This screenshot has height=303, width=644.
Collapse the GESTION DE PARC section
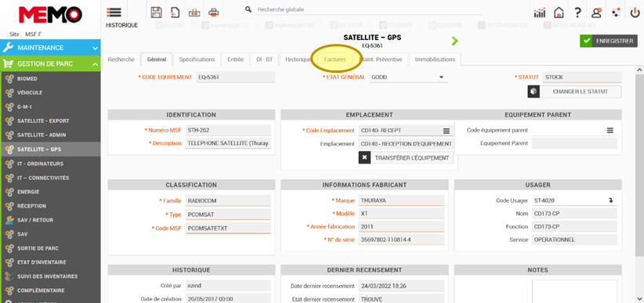50,64
